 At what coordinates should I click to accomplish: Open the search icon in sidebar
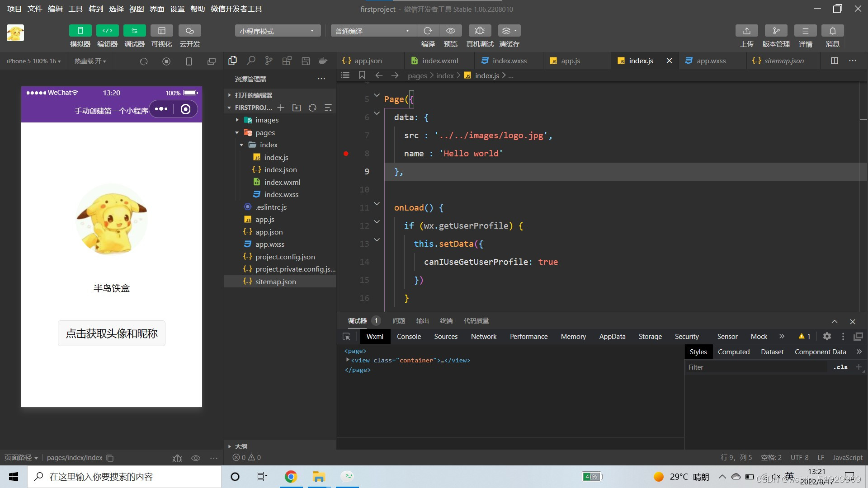[251, 61]
